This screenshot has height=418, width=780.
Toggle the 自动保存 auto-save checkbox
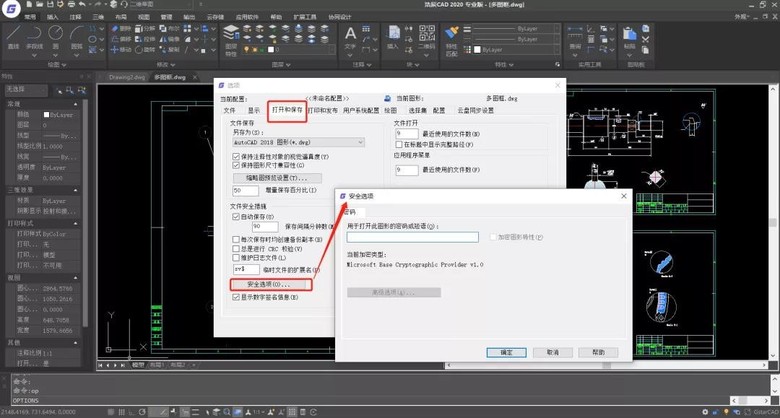click(236, 215)
